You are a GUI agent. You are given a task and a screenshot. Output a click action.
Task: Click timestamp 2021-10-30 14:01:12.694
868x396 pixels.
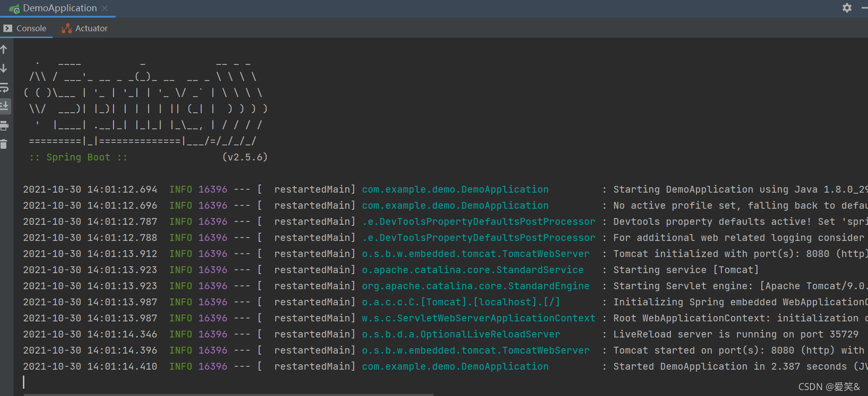click(90, 189)
